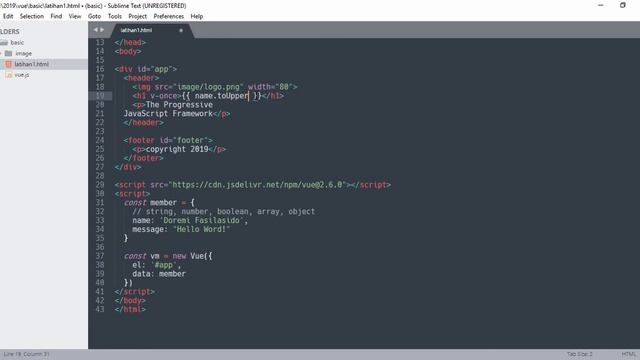Open the Goto menu

[x=94, y=16]
